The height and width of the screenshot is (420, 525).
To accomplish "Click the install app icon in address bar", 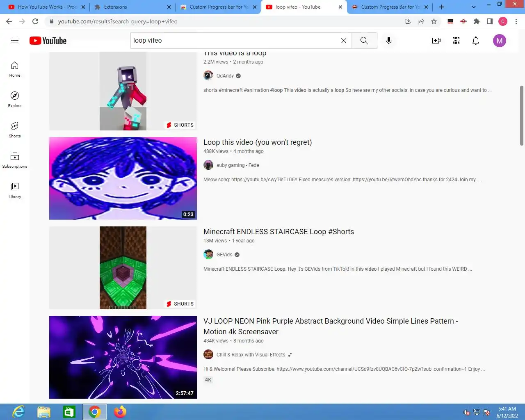I will point(408,21).
